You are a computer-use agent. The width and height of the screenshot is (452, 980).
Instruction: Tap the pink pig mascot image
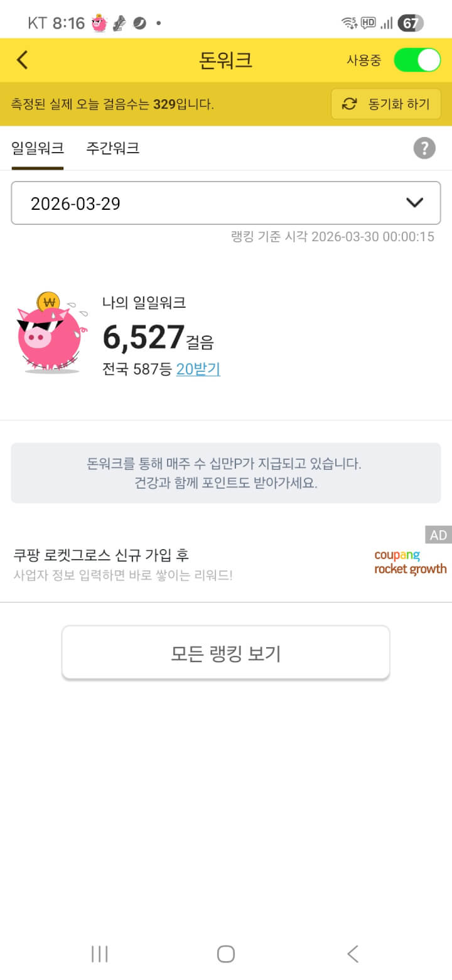point(49,334)
